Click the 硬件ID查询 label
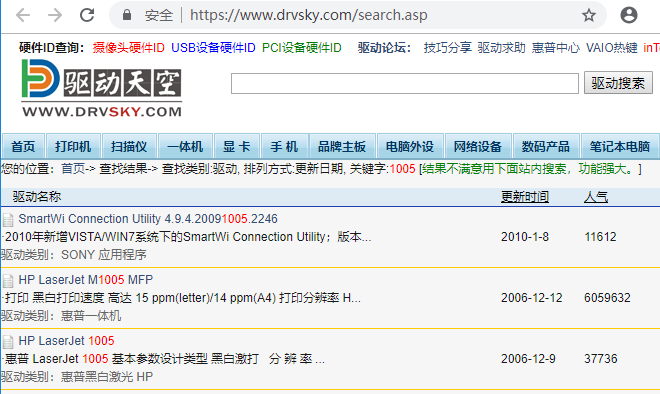This screenshot has height=394, width=660. click(x=52, y=48)
